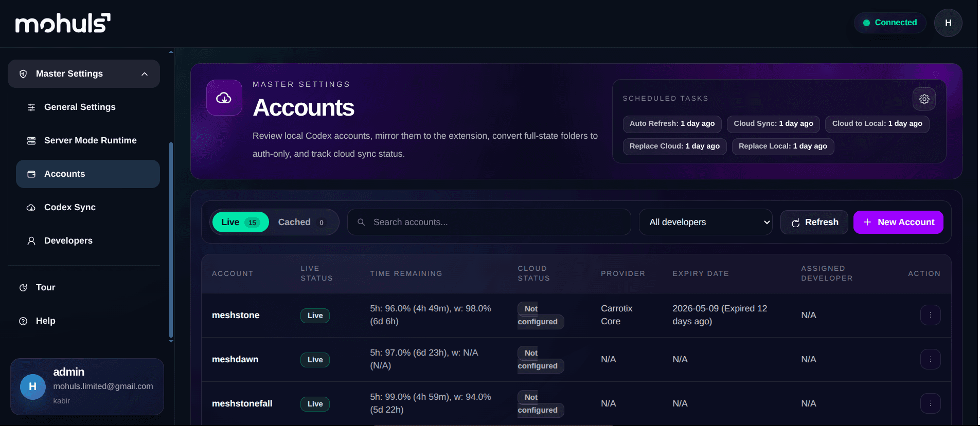This screenshot has width=980, height=426.
Task: Click the Refresh button
Action: click(814, 222)
